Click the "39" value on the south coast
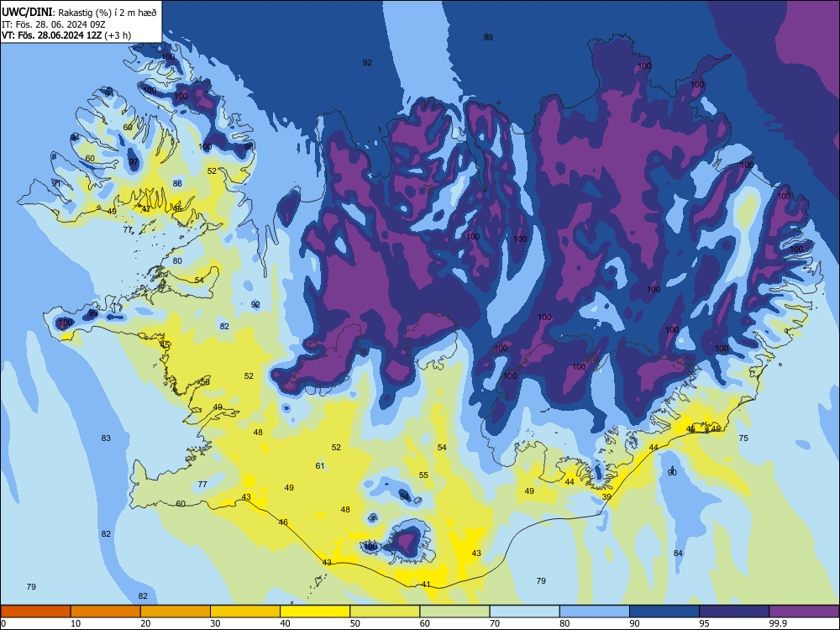Viewport: 840px width, 630px height. pos(606,497)
